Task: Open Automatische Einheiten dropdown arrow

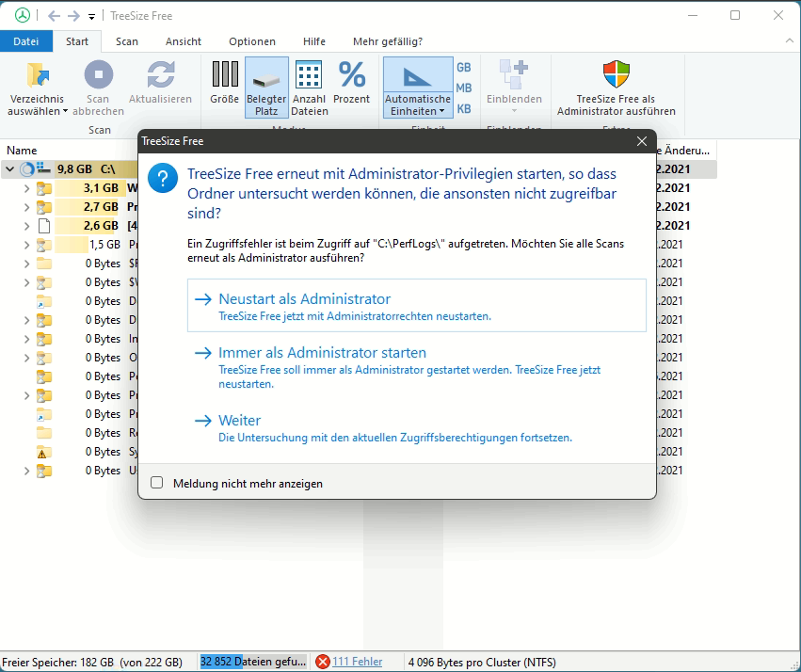Action: (x=441, y=111)
